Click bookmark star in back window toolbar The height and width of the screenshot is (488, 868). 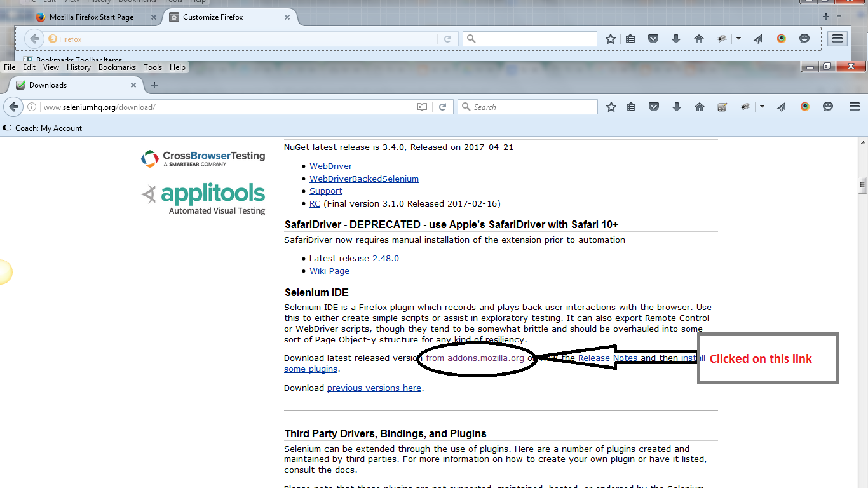click(x=611, y=39)
